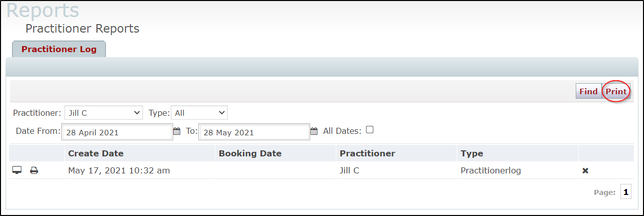This screenshot has width=644, height=216.
Task: Sort by Type column header
Action: click(472, 153)
